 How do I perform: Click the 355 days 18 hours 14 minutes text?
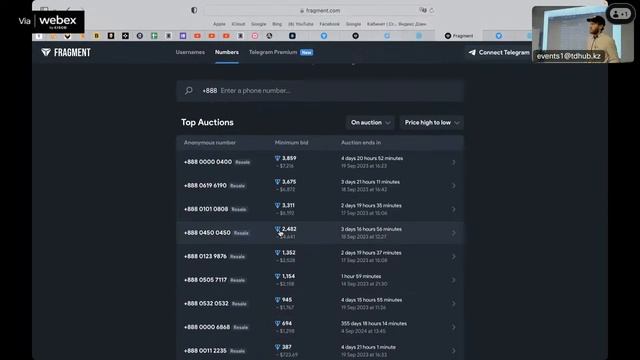pyautogui.click(x=374, y=324)
